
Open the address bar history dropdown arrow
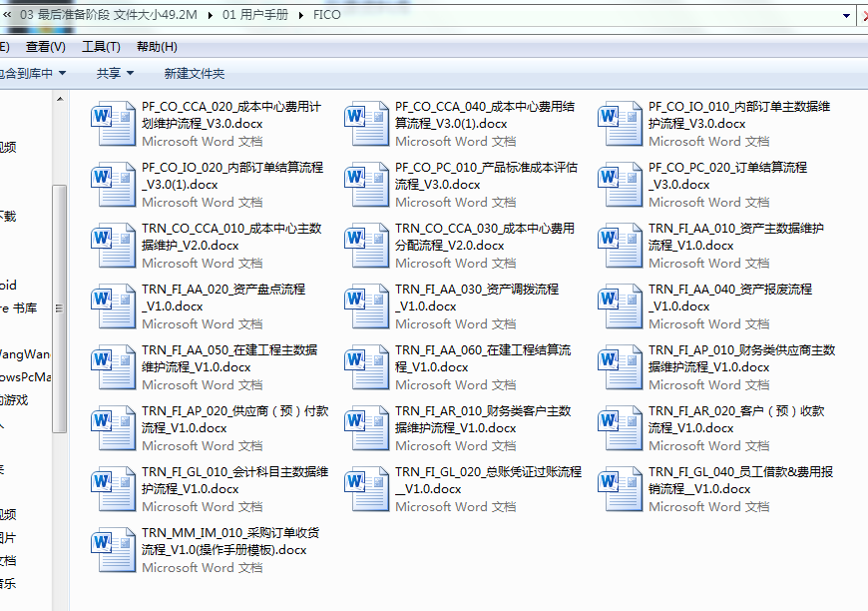click(846, 15)
